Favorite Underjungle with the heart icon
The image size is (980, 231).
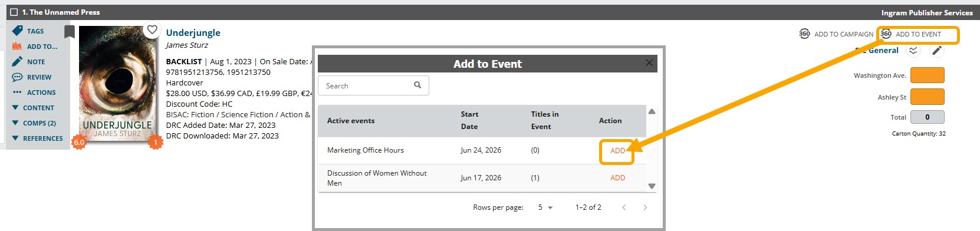(152, 29)
